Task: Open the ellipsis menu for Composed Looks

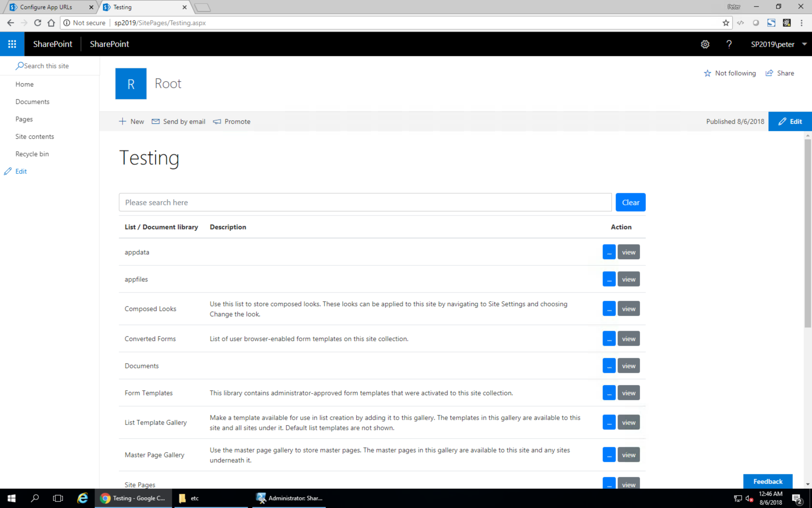Action: (609, 309)
